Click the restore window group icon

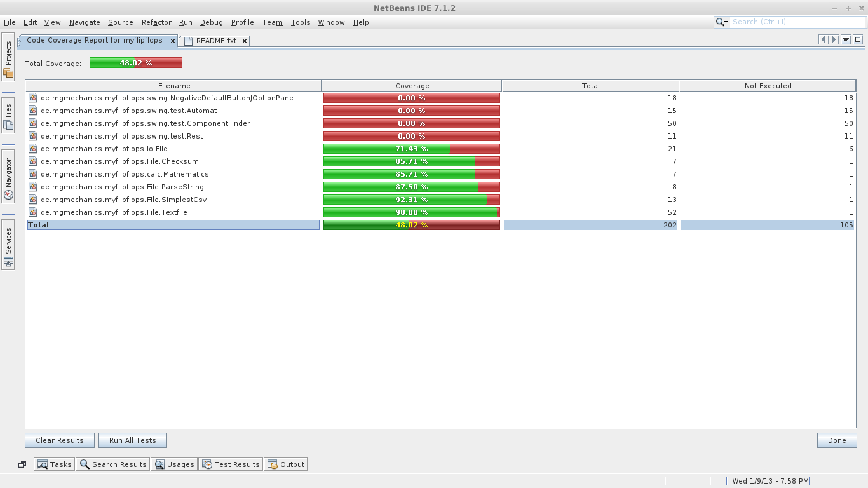point(22,464)
